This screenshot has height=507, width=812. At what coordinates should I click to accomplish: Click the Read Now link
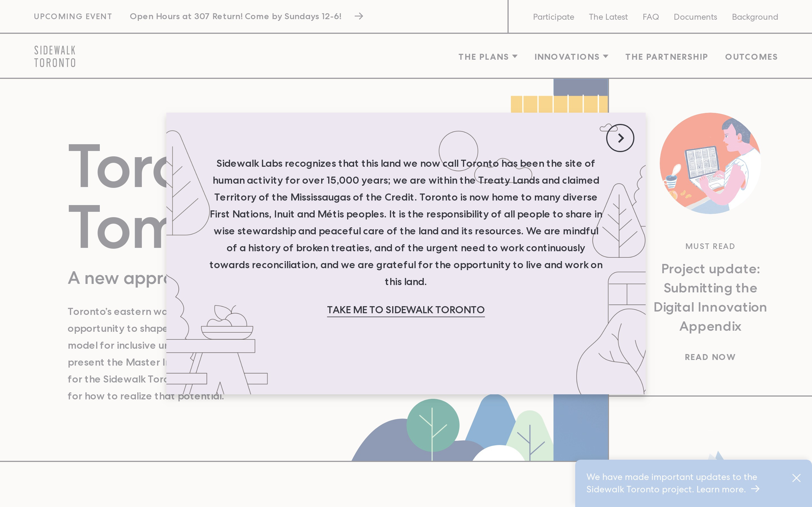[710, 357]
